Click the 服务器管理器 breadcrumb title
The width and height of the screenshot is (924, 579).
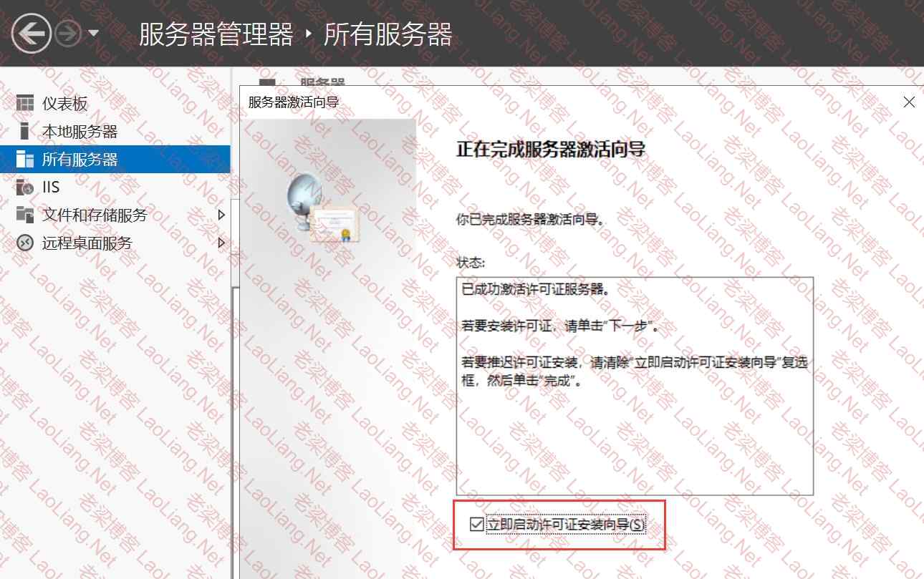216,34
